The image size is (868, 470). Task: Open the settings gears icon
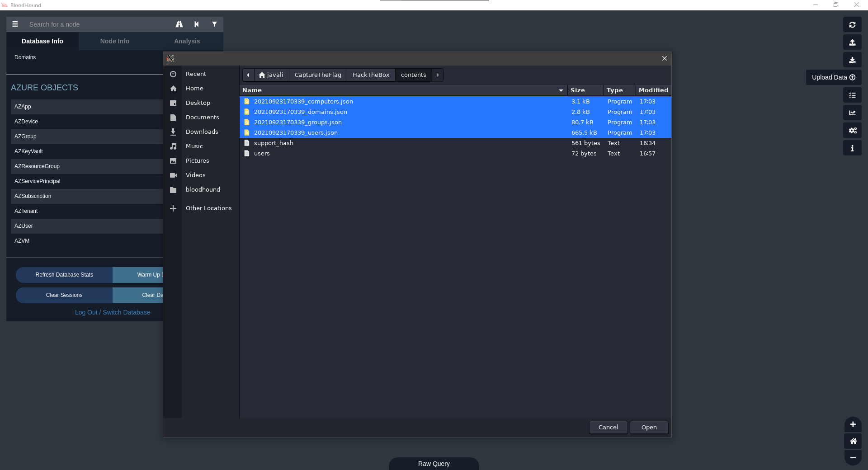[852, 131]
